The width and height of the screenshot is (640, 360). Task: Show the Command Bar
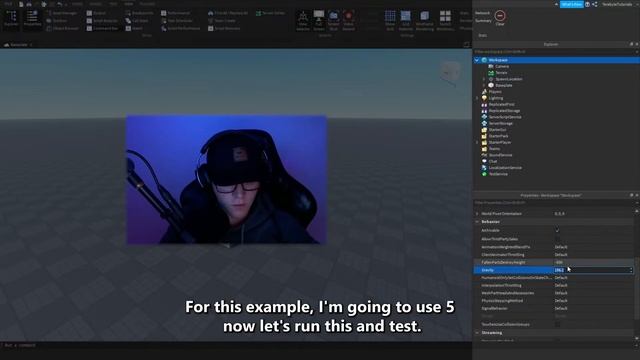(x=102, y=28)
